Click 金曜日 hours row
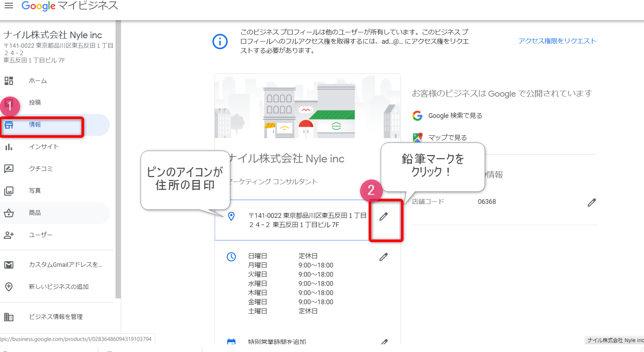Screen dimensions: 644x352 point(291,302)
